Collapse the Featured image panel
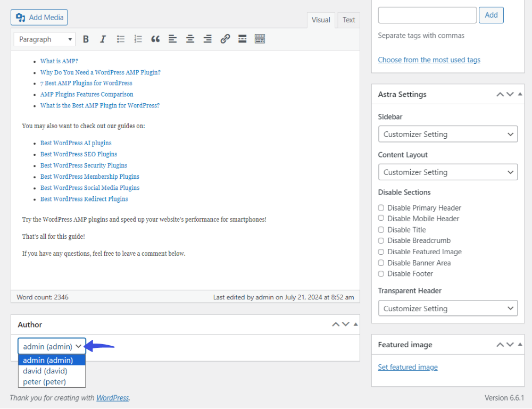 tap(520, 345)
